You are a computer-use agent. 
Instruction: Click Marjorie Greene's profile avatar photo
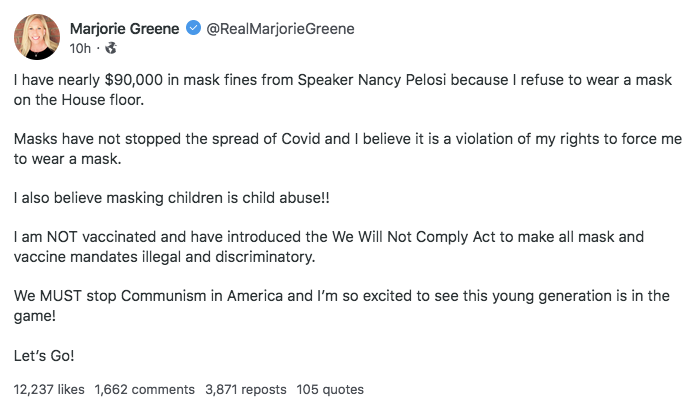tap(36, 37)
